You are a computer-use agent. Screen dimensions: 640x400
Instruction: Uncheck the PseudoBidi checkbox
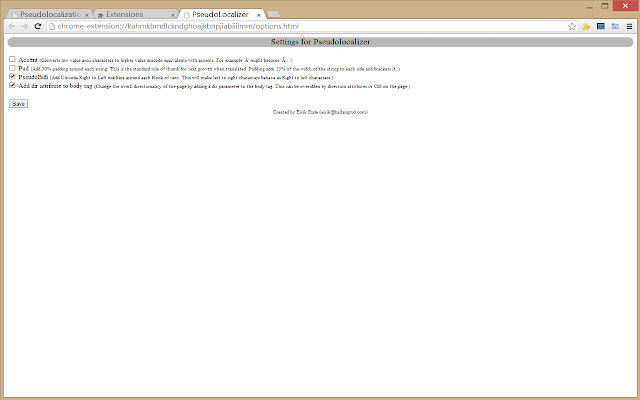tap(12, 77)
